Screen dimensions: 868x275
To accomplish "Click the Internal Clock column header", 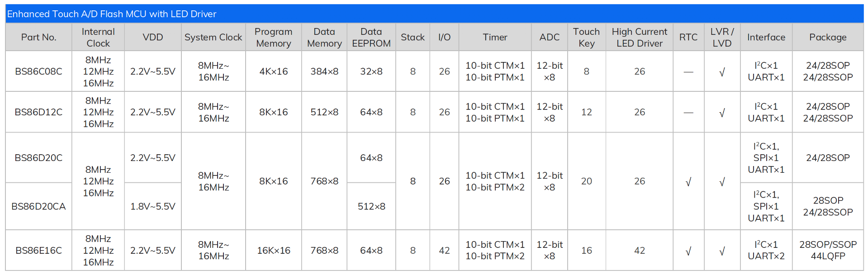I will click(98, 38).
